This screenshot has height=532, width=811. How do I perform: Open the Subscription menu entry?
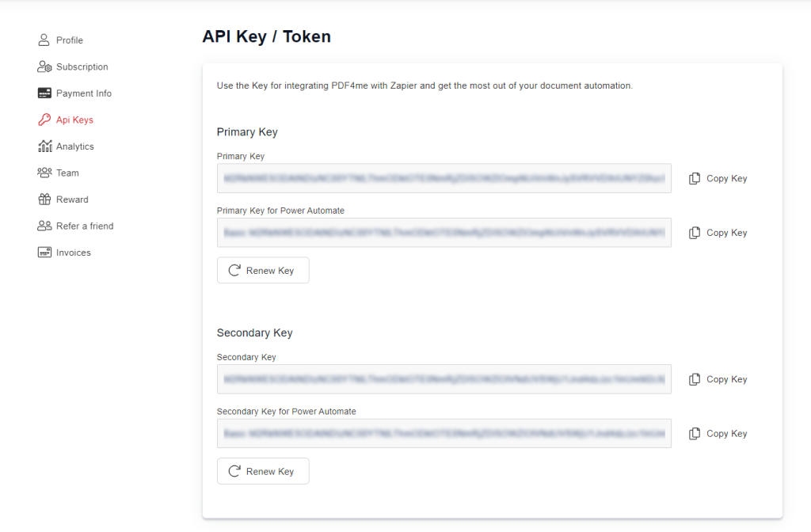(x=82, y=67)
